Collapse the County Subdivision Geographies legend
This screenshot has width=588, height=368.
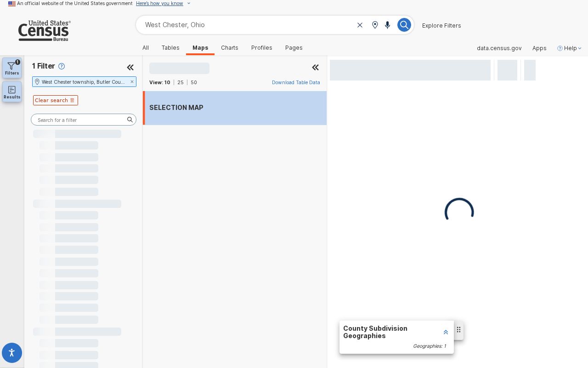446,332
